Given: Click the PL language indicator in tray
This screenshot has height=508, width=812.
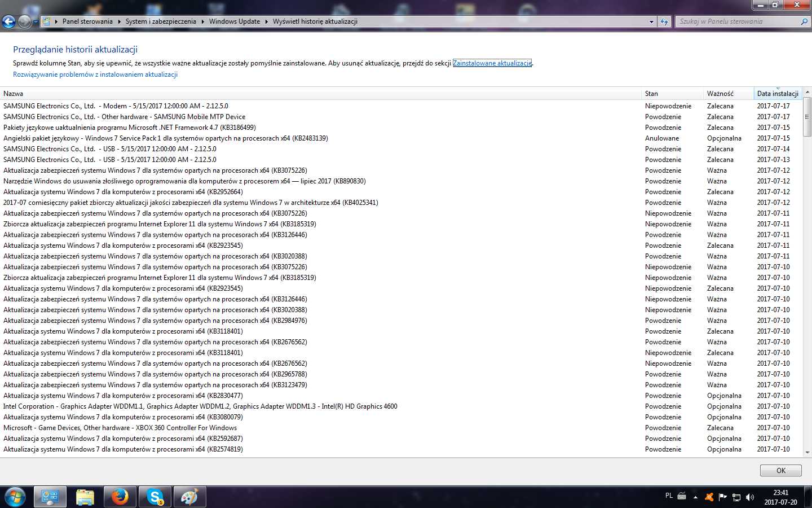Looking at the screenshot, I should pos(669,496).
